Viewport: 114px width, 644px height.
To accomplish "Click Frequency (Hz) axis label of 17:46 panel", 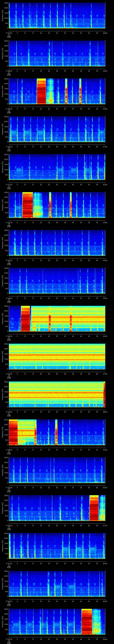I will tap(3, 357).
